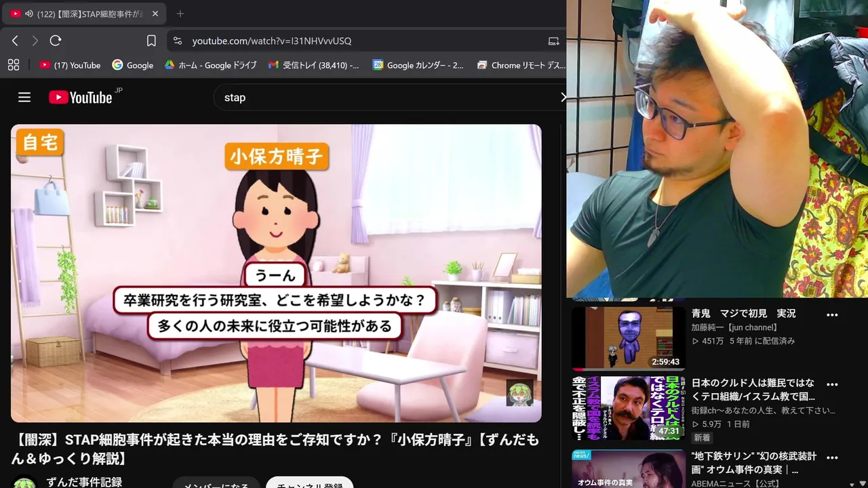
Task: Click the video title text 【闇深】STAP細胞事件
Action: pos(275,449)
